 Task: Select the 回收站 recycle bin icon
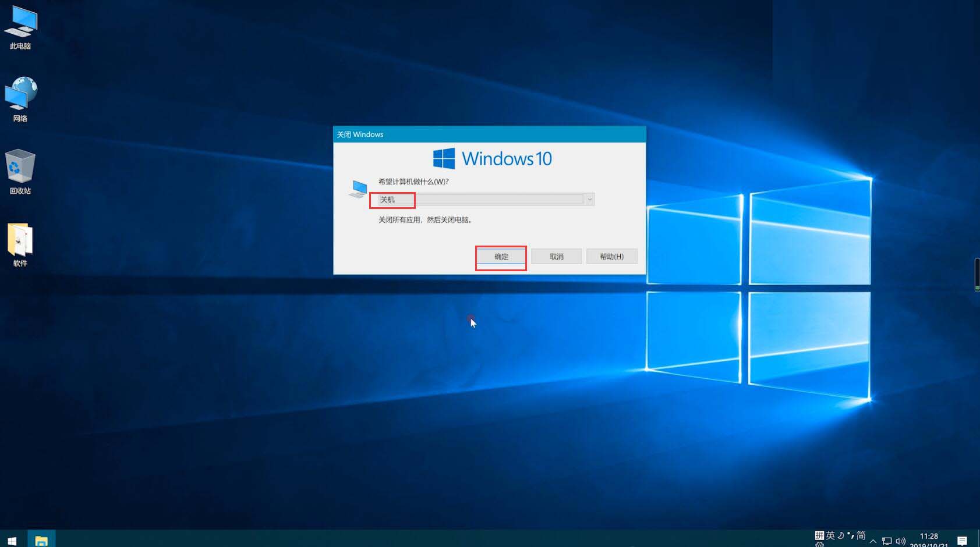coord(20,172)
